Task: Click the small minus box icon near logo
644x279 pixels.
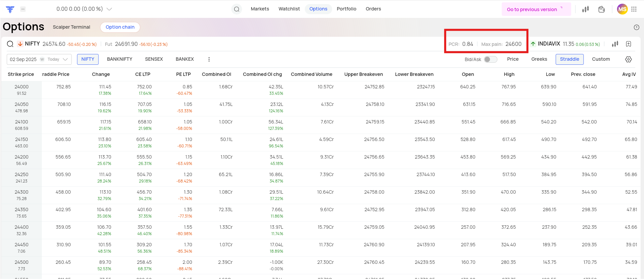Action: (x=23, y=9)
